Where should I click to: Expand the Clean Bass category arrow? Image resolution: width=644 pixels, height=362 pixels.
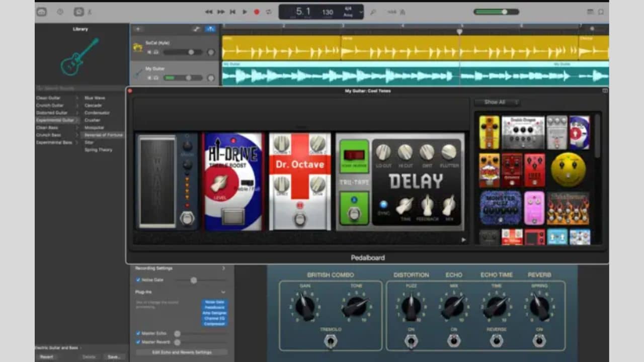(77, 128)
